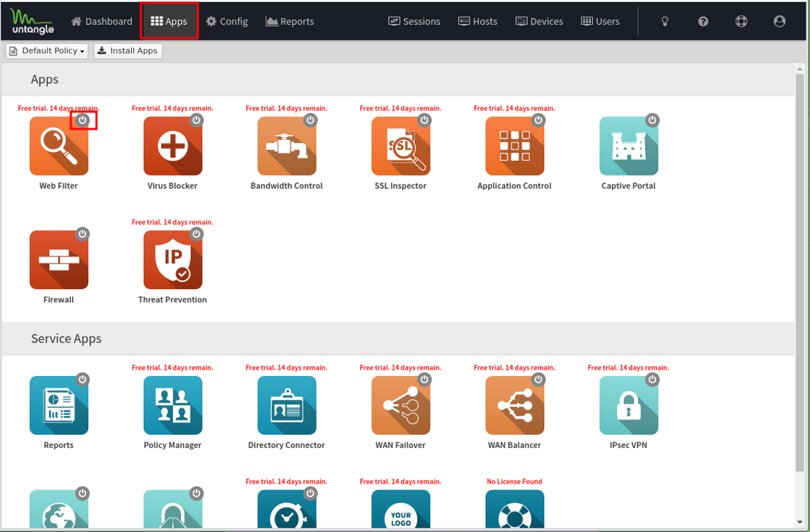Screen dimensions: 810x532
Task: Toggle power on Captive Portal
Action: pos(652,120)
